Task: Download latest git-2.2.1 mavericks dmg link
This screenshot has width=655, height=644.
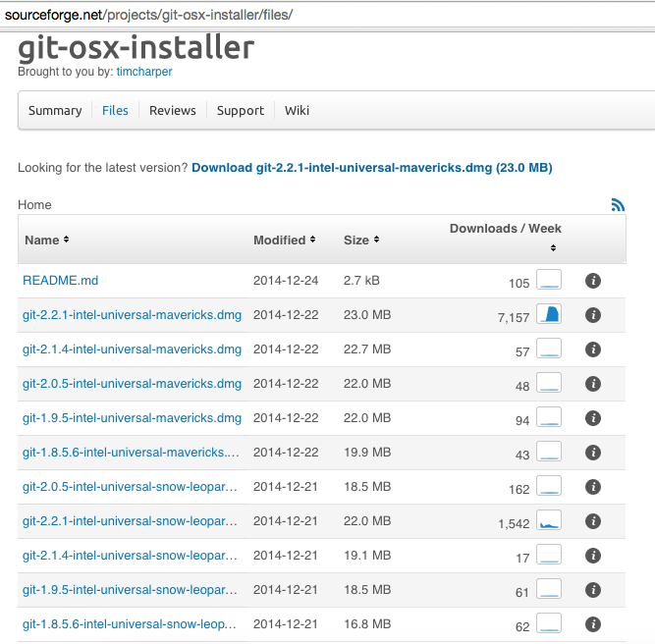Action: pyautogui.click(x=371, y=168)
